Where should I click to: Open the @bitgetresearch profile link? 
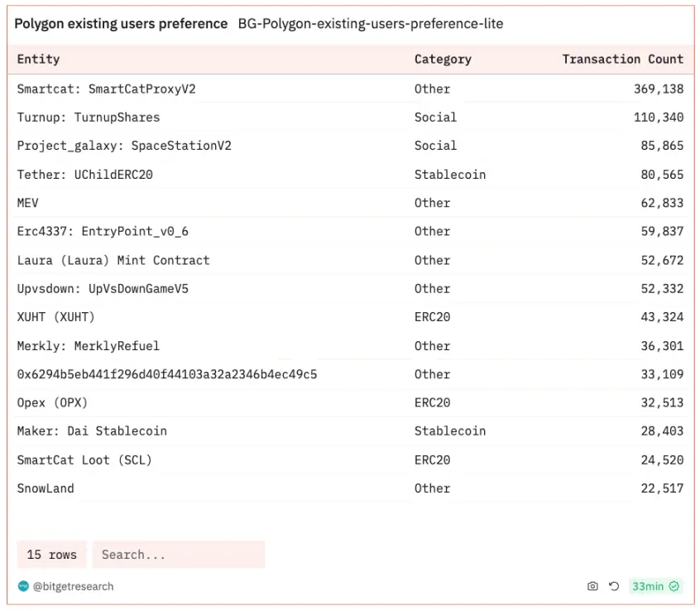click(x=73, y=586)
